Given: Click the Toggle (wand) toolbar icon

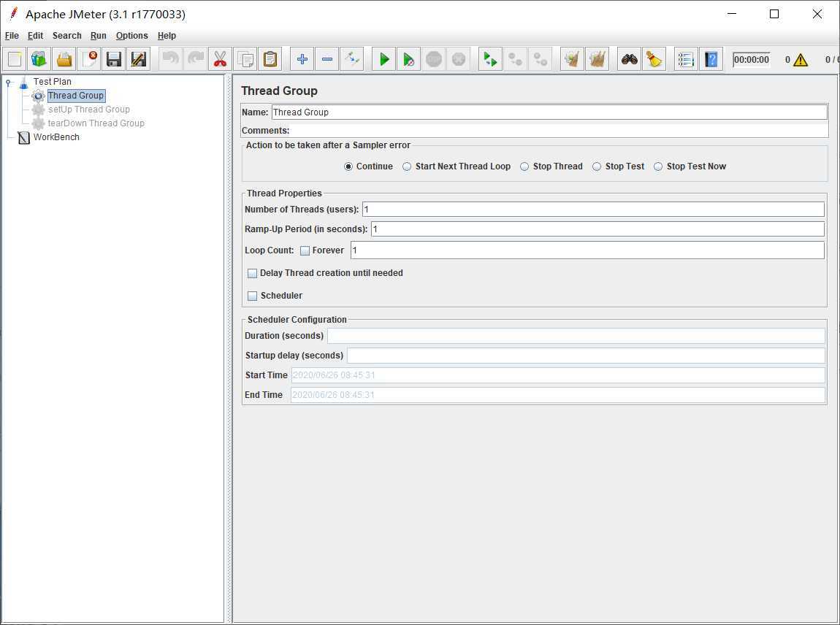Looking at the screenshot, I should point(352,59).
